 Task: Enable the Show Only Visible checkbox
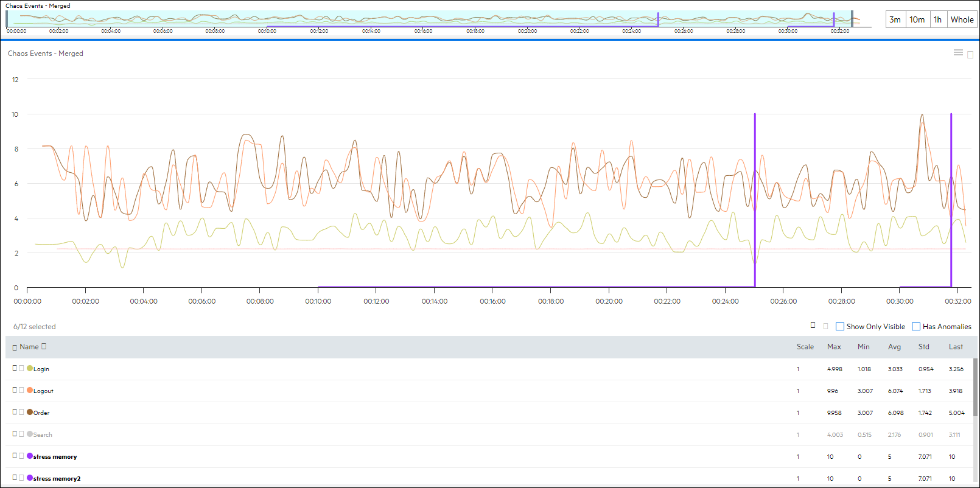[840, 327]
